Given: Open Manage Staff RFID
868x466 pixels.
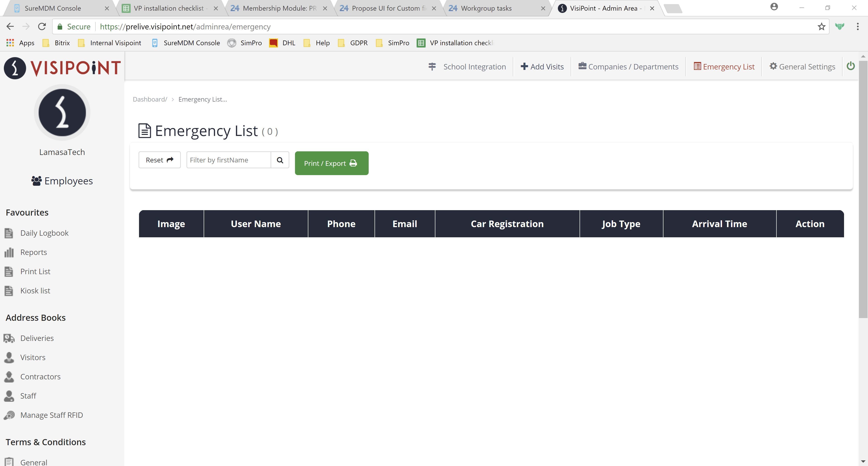Looking at the screenshot, I should click(51, 415).
